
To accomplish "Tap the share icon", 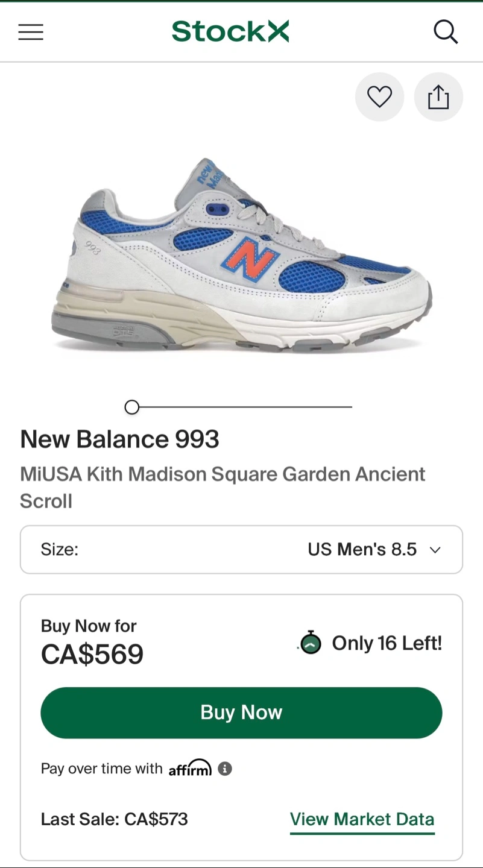I will pyautogui.click(x=438, y=97).
